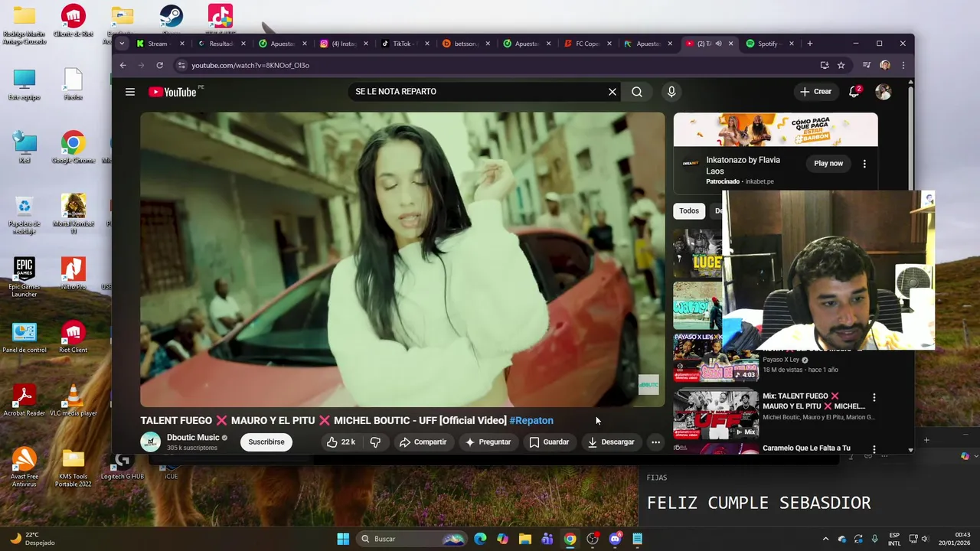This screenshot has height=551, width=980.
Task: Dislike the video with thumbs down
Action: coord(375,442)
